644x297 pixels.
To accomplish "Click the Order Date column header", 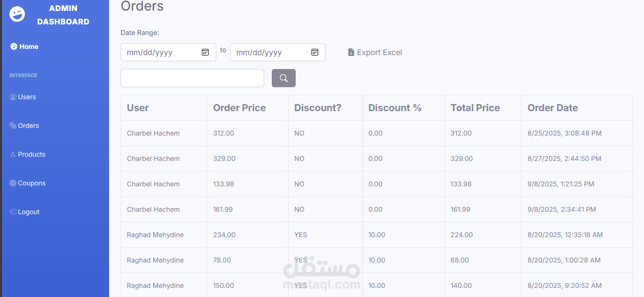I will tap(553, 108).
